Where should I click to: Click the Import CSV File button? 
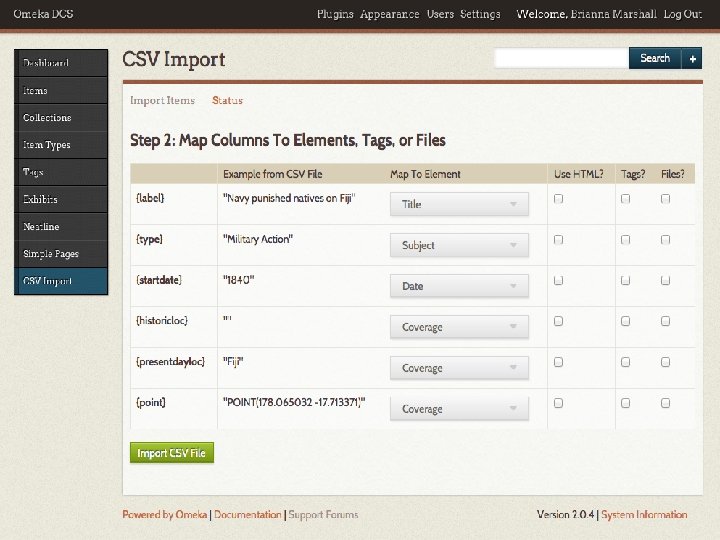(172, 453)
